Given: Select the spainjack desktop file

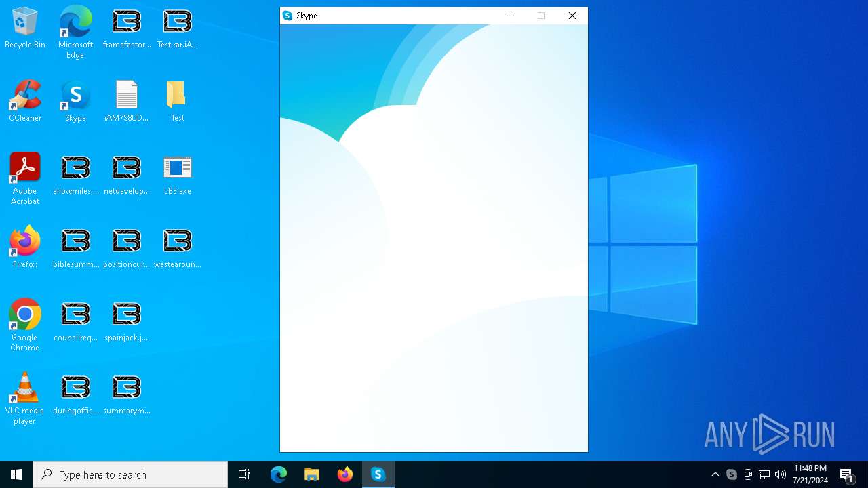Looking at the screenshot, I should [x=127, y=321].
